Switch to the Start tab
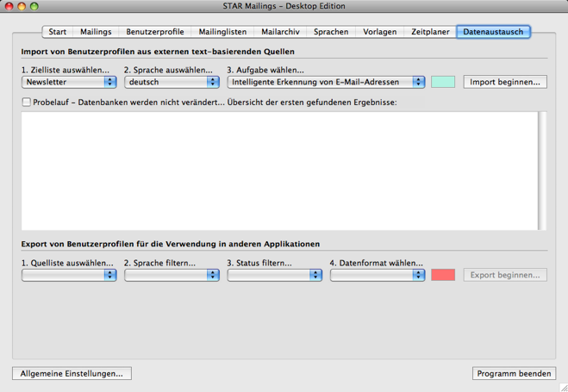The image size is (568, 392). [58, 32]
